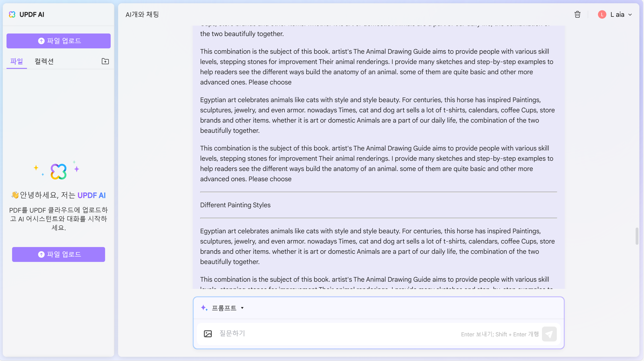Click the UPDF AI link in greeting
Image resolution: width=644 pixels, height=361 pixels.
pyautogui.click(x=92, y=195)
